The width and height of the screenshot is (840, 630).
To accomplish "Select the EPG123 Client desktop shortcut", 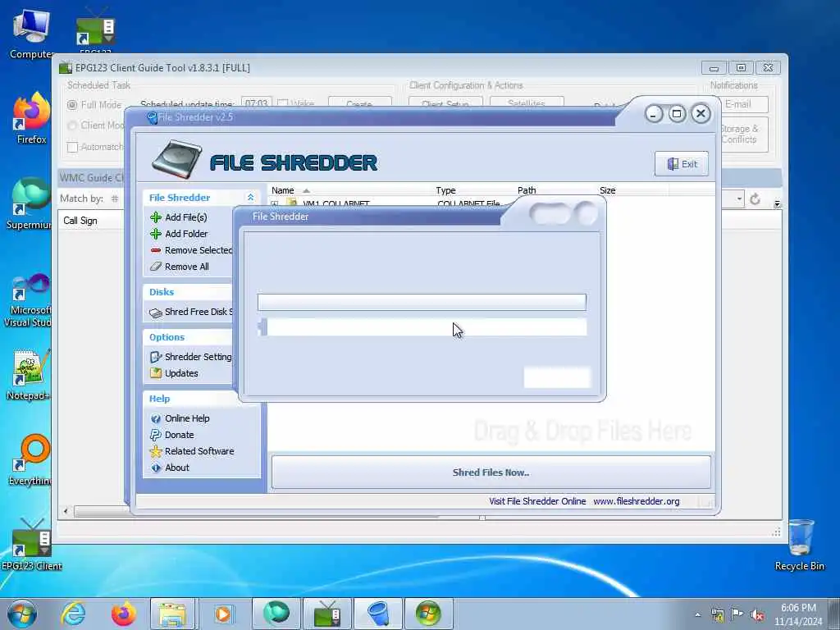I will click(x=31, y=545).
